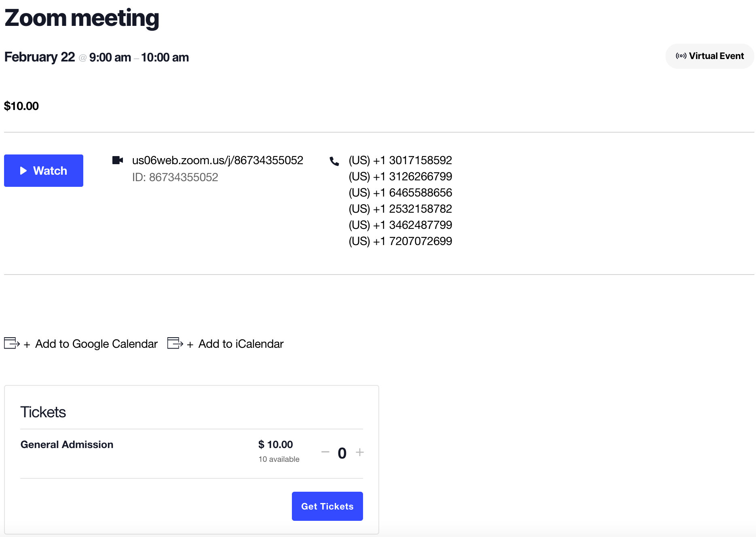The image size is (756, 537).
Task: Dial phone number +1 2532158782
Action: coord(400,209)
